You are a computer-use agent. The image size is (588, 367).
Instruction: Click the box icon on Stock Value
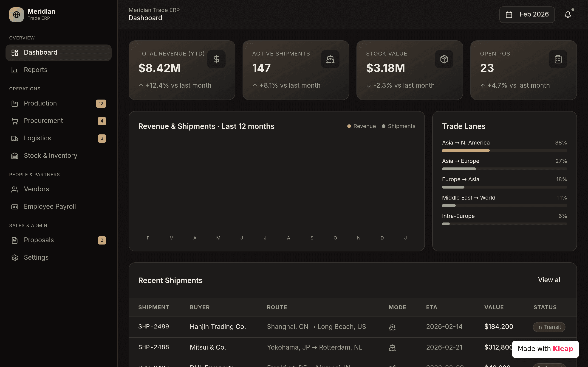pos(444,59)
